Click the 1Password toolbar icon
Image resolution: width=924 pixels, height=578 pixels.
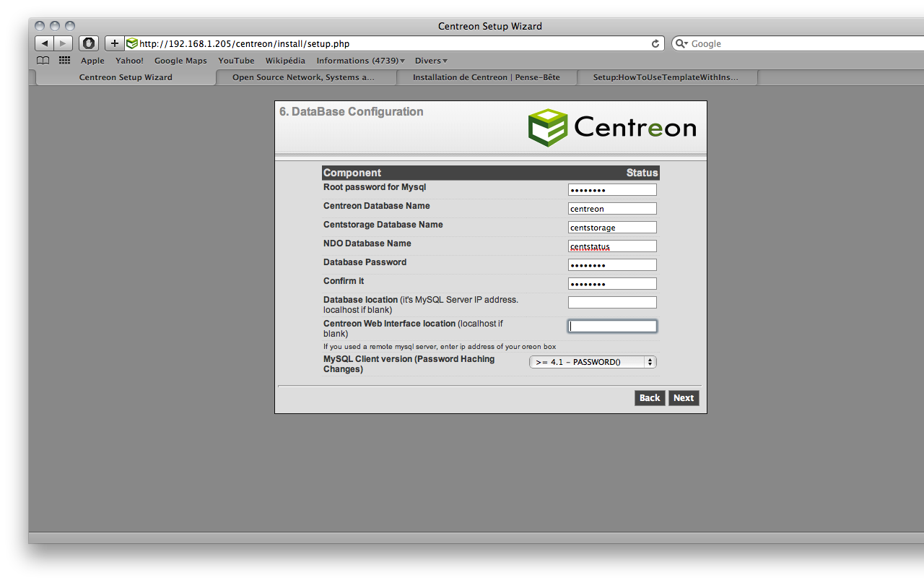point(89,43)
